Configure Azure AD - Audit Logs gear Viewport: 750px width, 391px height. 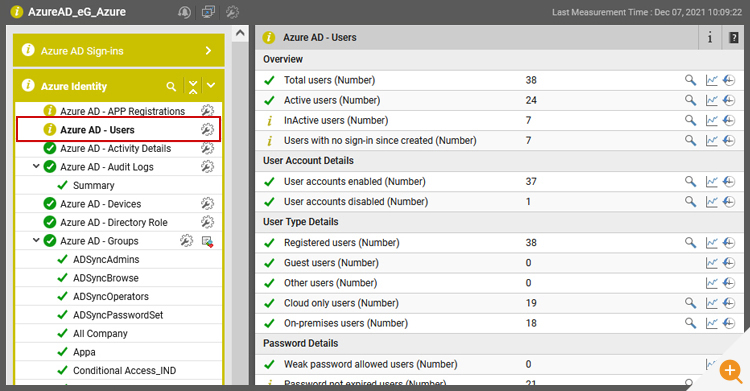coord(207,167)
